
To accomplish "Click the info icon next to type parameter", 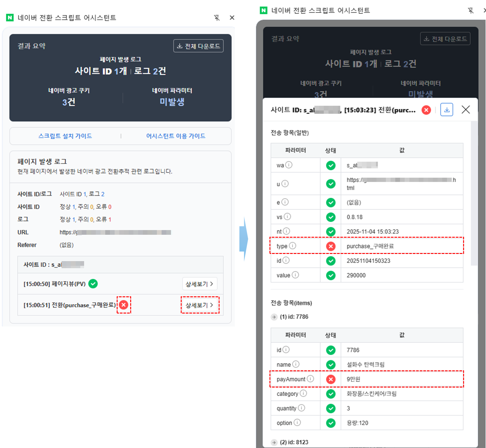I will [292, 246].
